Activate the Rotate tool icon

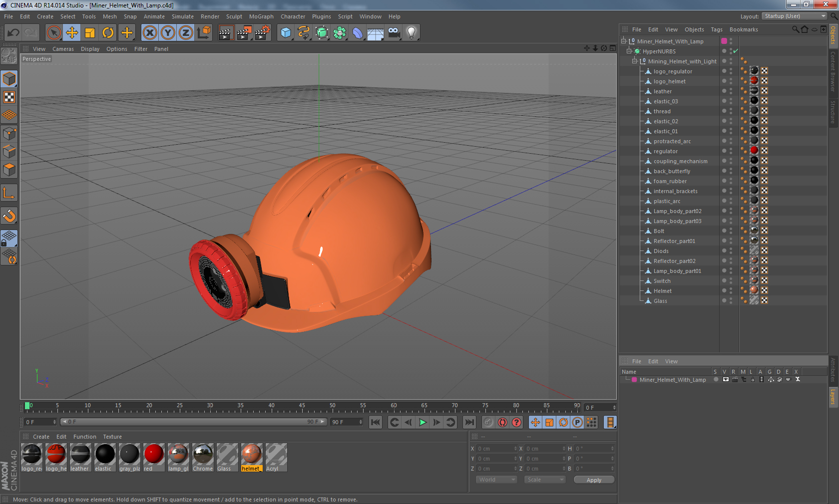click(x=108, y=33)
